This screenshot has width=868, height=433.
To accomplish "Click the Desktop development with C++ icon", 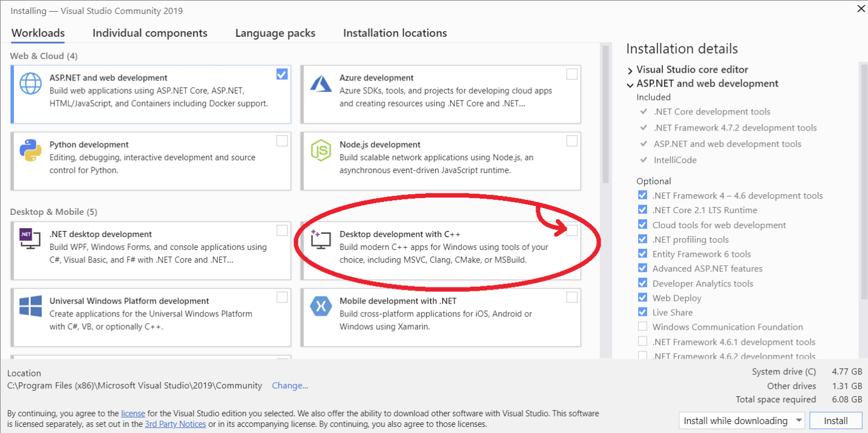I will (321, 240).
